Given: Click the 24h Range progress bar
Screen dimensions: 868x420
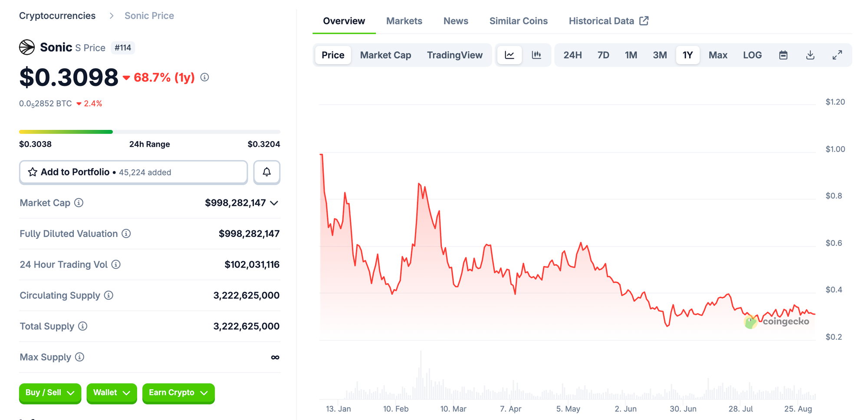Looking at the screenshot, I should (x=150, y=132).
